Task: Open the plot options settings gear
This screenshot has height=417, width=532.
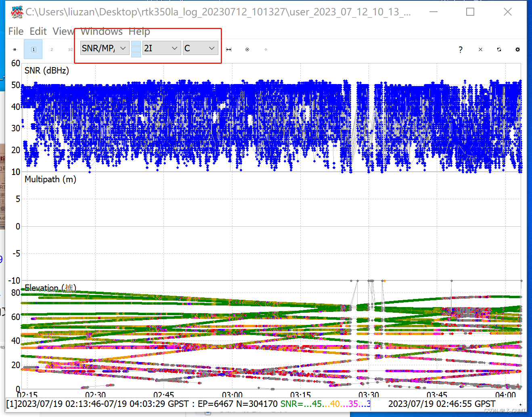Action: (517, 49)
